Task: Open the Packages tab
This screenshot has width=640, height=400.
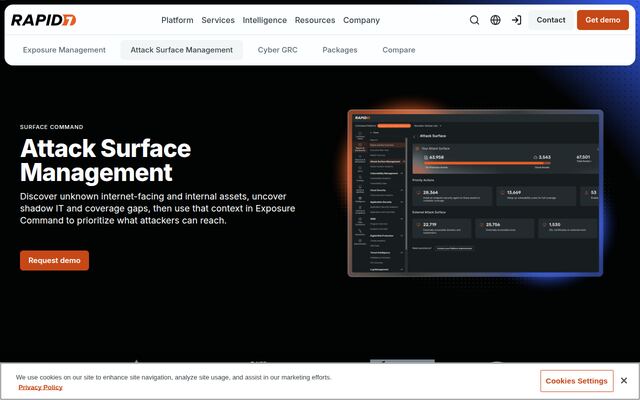Action: pos(340,50)
